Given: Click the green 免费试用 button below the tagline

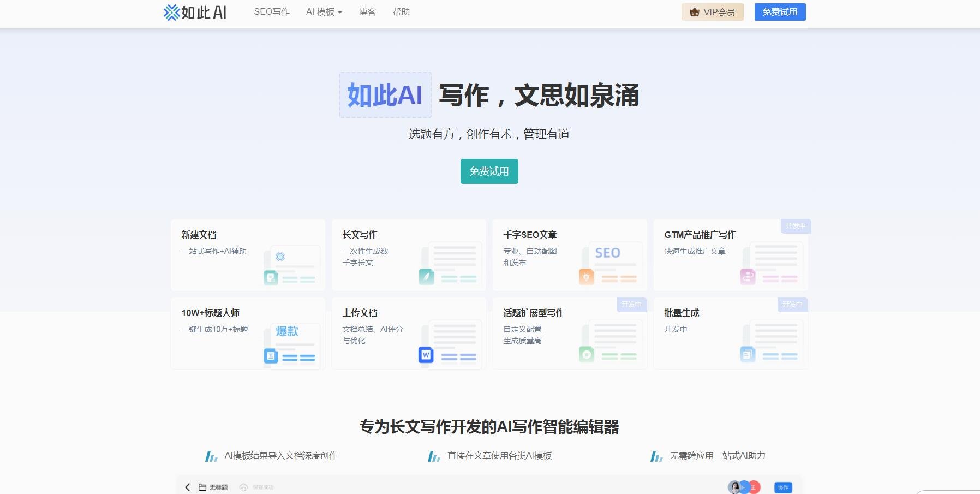Looking at the screenshot, I should coord(489,171).
